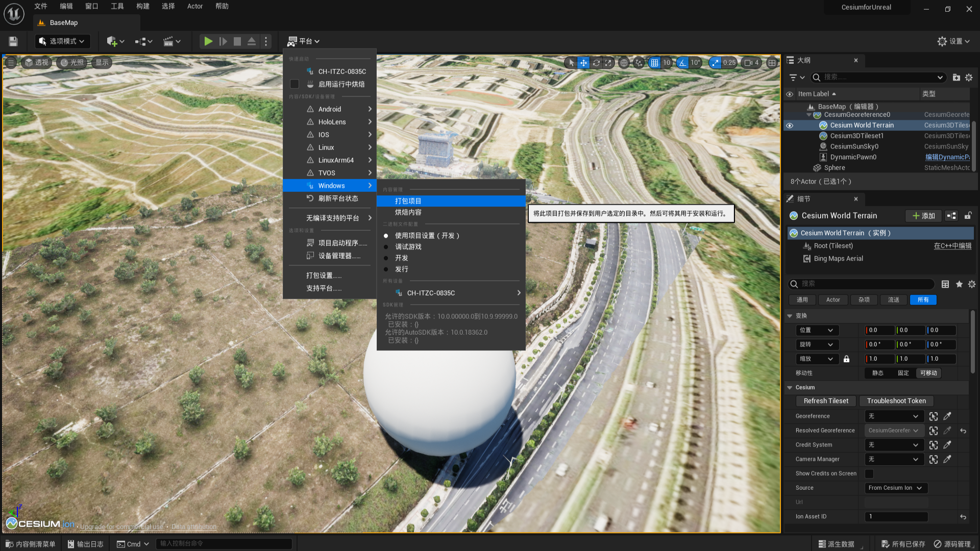Screen dimensions: 980x551
Task: Click the green Play level button
Action: point(208,41)
